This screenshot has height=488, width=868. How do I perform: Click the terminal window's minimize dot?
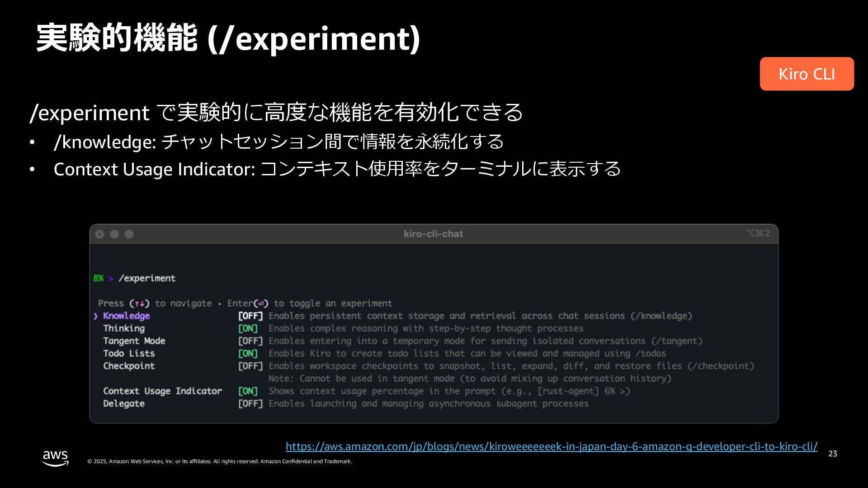tap(114, 234)
